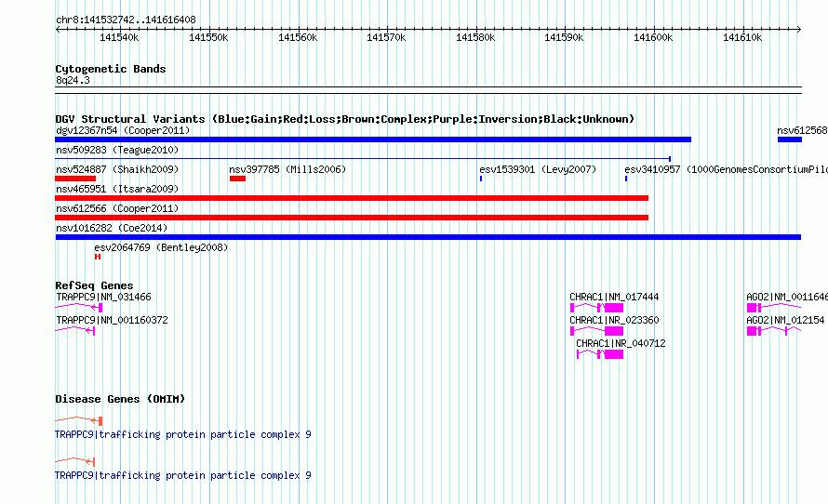828x504 pixels.
Task: Click the 141540k ruler tick label
Action: coord(119,37)
